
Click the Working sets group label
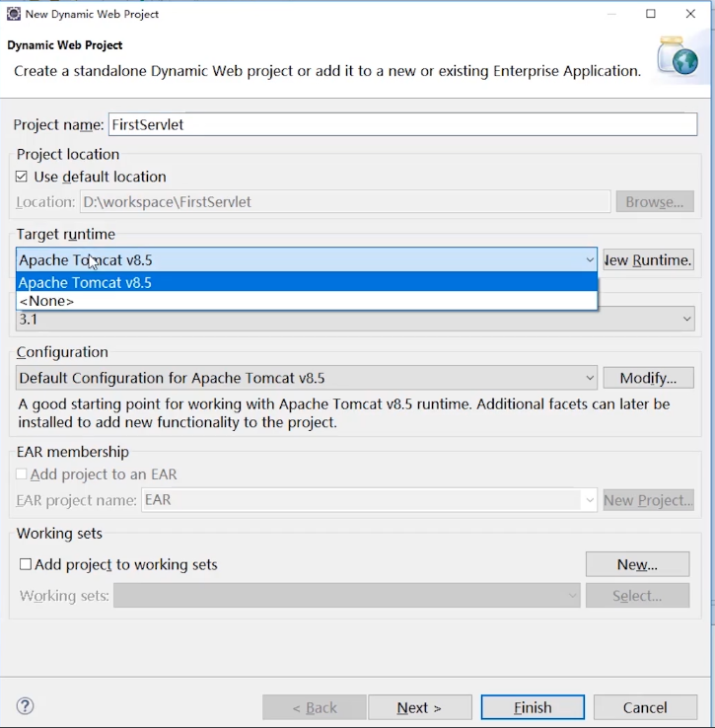pyautogui.click(x=59, y=533)
